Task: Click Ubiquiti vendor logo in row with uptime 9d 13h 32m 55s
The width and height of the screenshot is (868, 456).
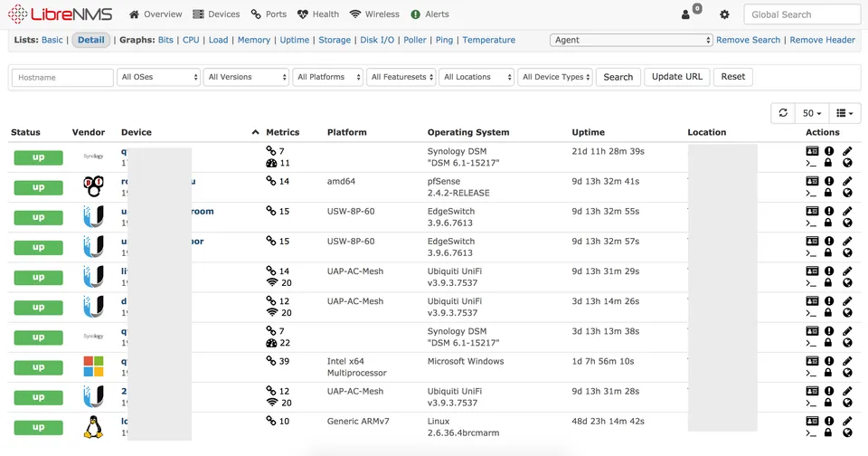Action: 93,216
